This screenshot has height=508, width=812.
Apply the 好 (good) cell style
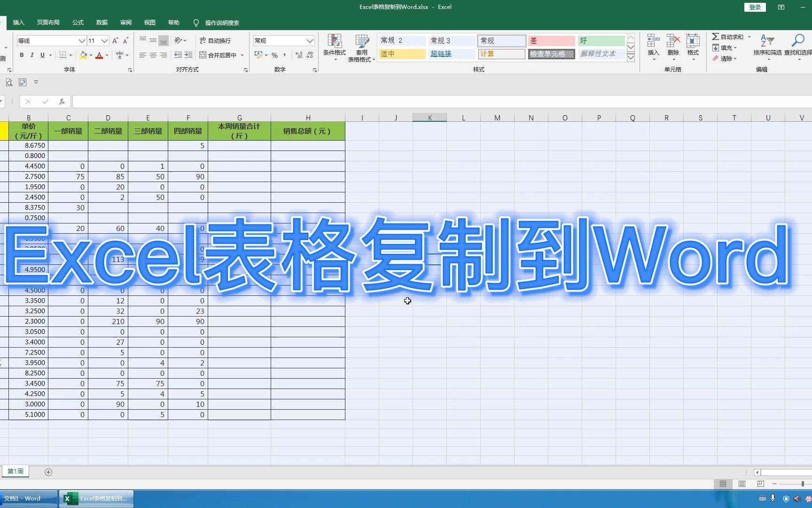[x=601, y=41]
